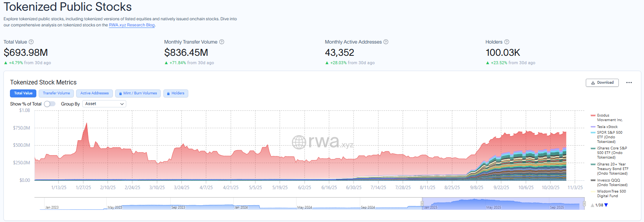Click the range slider left handle
Screen dimensions: 644x222
pos(422,204)
